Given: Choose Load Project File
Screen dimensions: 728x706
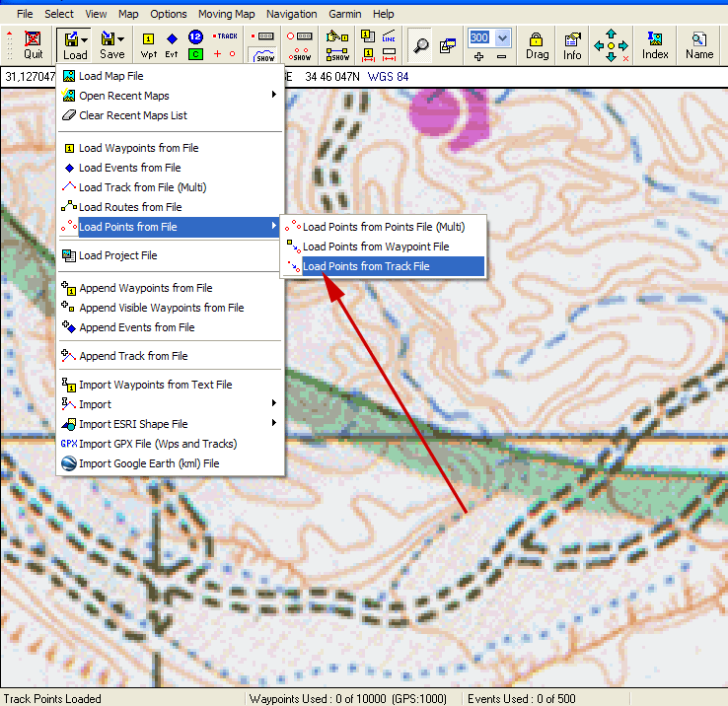Looking at the screenshot, I should click(x=170, y=255).
